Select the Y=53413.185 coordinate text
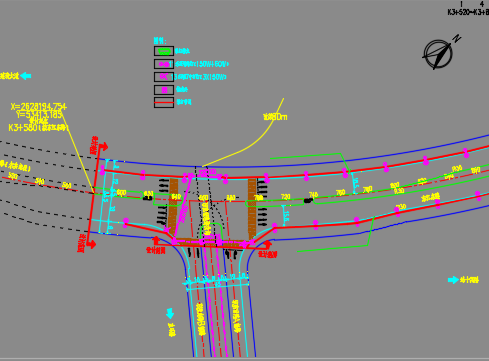 click(x=39, y=115)
